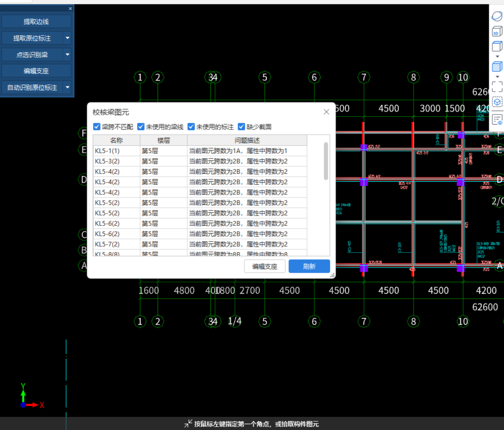Select the top-face view cube icon
This screenshot has width=504, height=430.
pyautogui.click(x=497, y=46)
